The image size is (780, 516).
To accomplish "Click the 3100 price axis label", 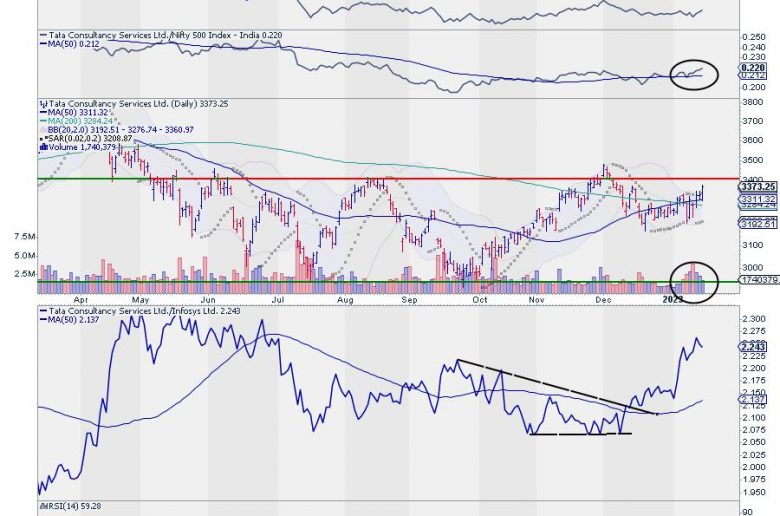I will (752, 245).
